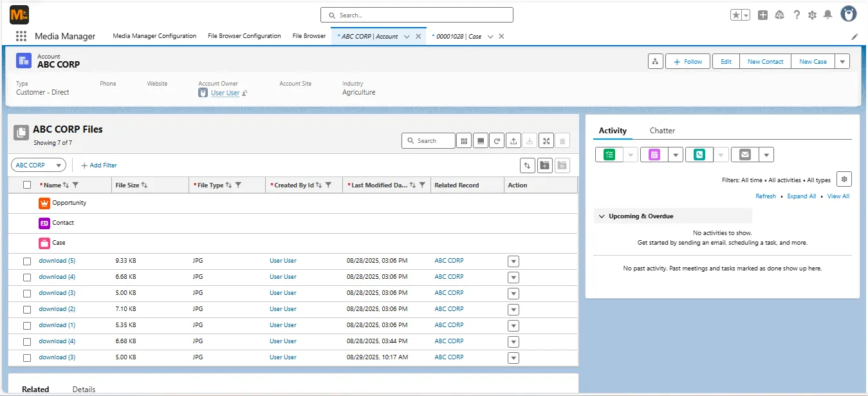Open action menu for download (5)
The height and width of the screenshot is (396, 868).
513,261
